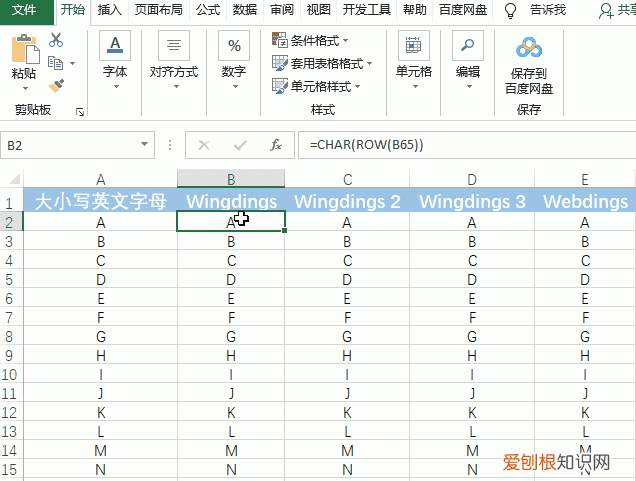Click the Select All corner triangle
The height and width of the screenshot is (481, 636).
15,179
